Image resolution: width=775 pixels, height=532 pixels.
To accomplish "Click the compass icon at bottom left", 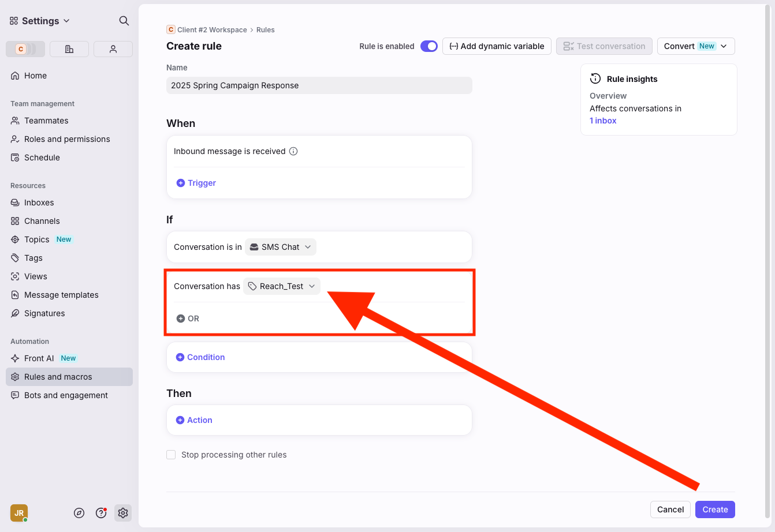I will click(79, 513).
